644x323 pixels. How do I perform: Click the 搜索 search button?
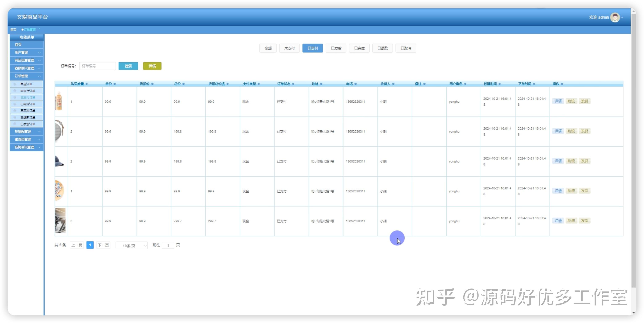(128, 66)
